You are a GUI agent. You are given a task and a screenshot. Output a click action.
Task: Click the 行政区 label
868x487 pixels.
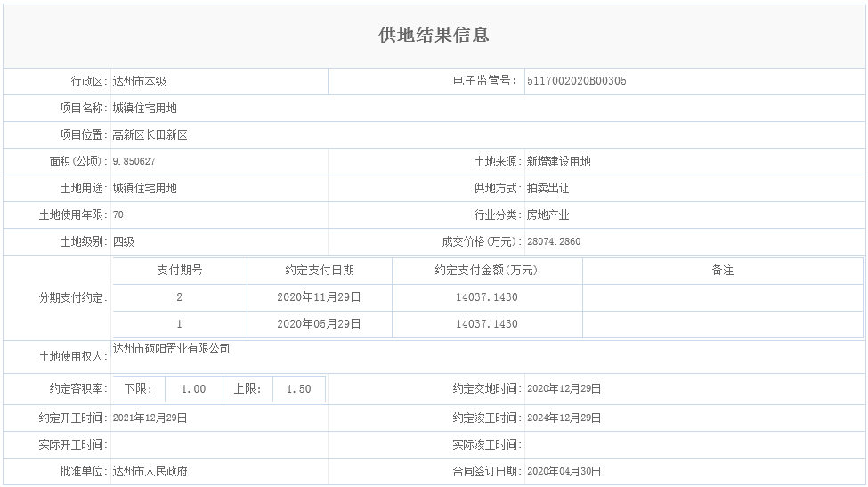tap(88, 81)
